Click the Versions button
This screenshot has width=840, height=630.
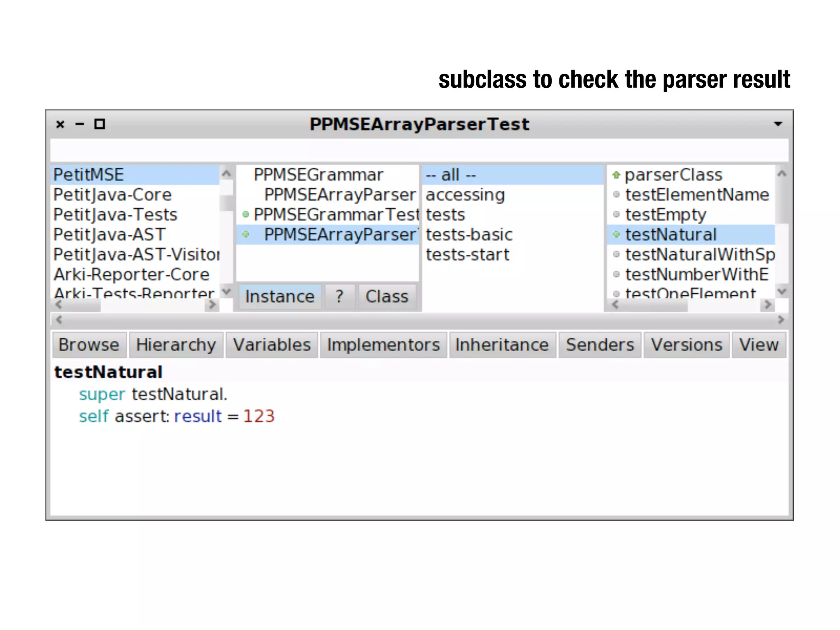coord(686,345)
